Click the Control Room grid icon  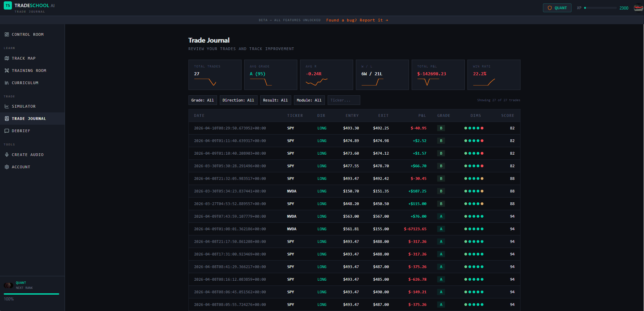7,34
